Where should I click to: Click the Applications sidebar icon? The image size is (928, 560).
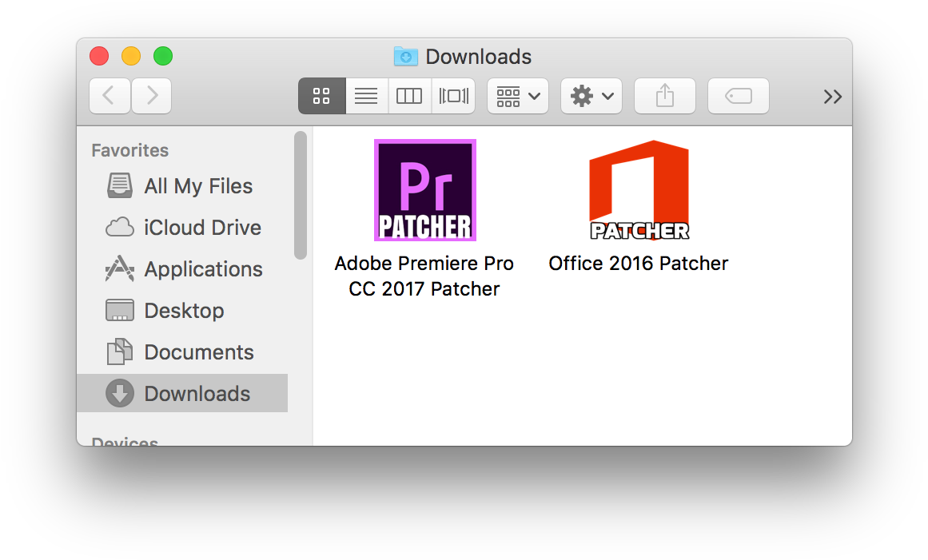120,269
